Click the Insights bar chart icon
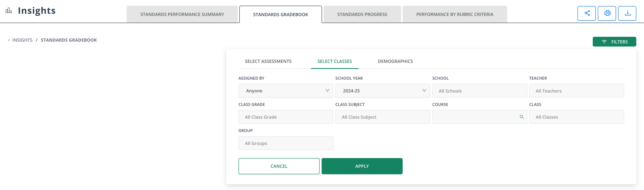Image resolution: width=644 pixels, height=190 pixels. point(9,11)
